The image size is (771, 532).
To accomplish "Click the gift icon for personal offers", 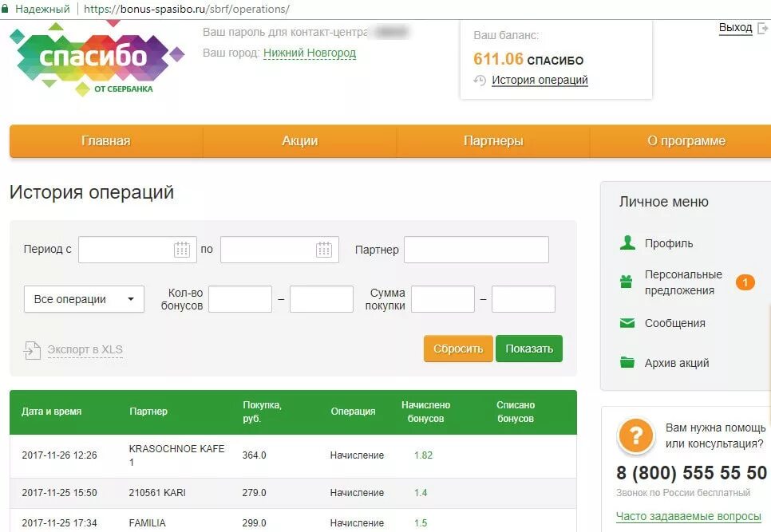I will pos(627,282).
